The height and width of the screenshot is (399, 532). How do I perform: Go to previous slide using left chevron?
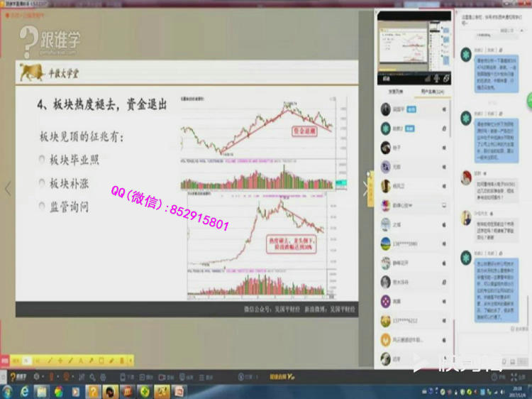(8, 189)
